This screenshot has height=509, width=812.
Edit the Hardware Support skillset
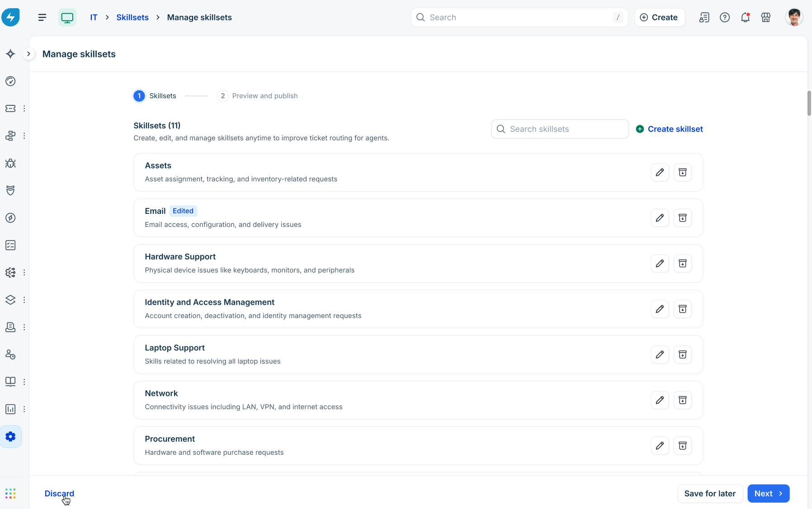pyautogui.click(x=660, y=264)
